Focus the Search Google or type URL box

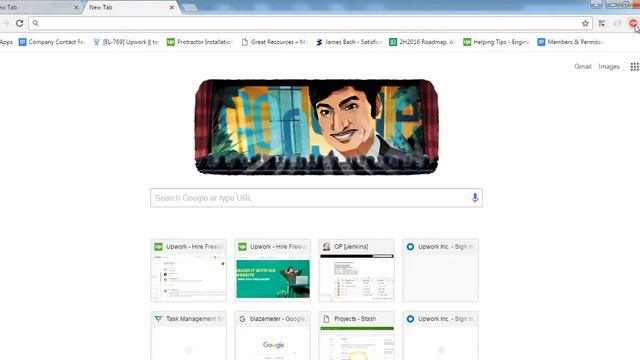click(x=316, y=198)
